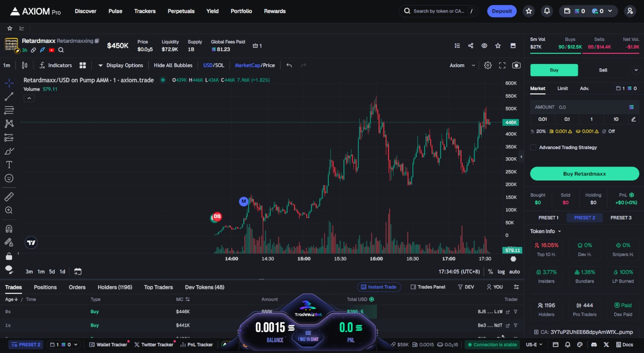Viewport: 644px width, 353px height.
Task: Switch to the Holders (1196) tab
Action: [x=115, y=287]
